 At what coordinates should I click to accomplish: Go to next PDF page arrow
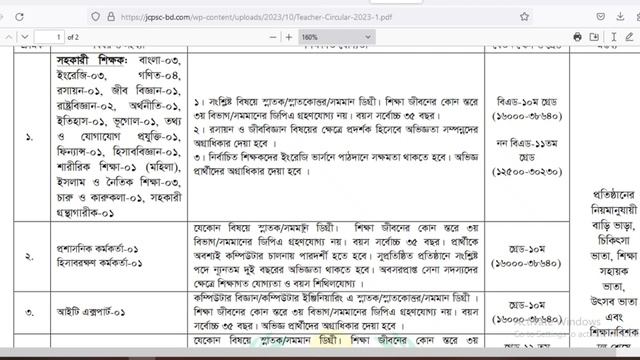click(x=25, y=37)
